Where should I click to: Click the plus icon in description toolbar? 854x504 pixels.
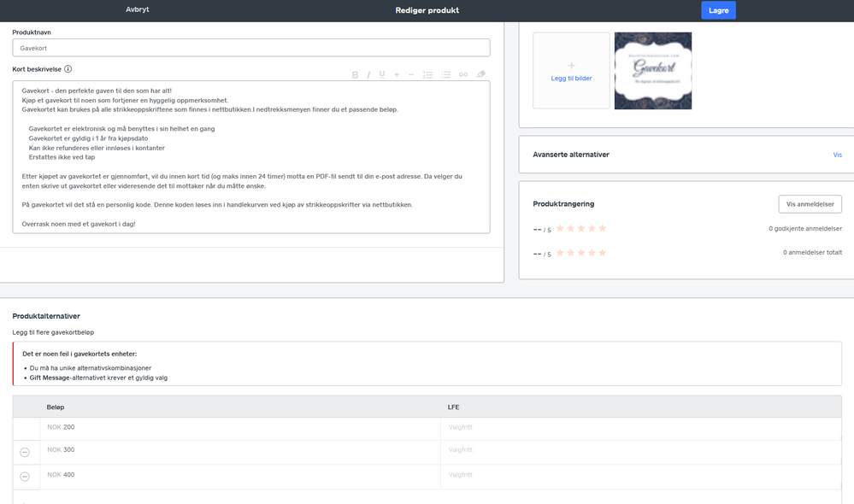(x=397, y=75)
